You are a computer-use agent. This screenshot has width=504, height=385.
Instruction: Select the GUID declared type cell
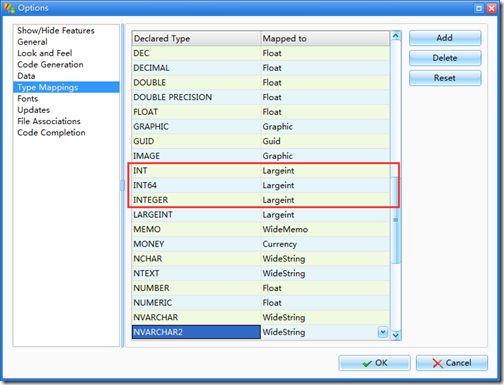point(196,141)
